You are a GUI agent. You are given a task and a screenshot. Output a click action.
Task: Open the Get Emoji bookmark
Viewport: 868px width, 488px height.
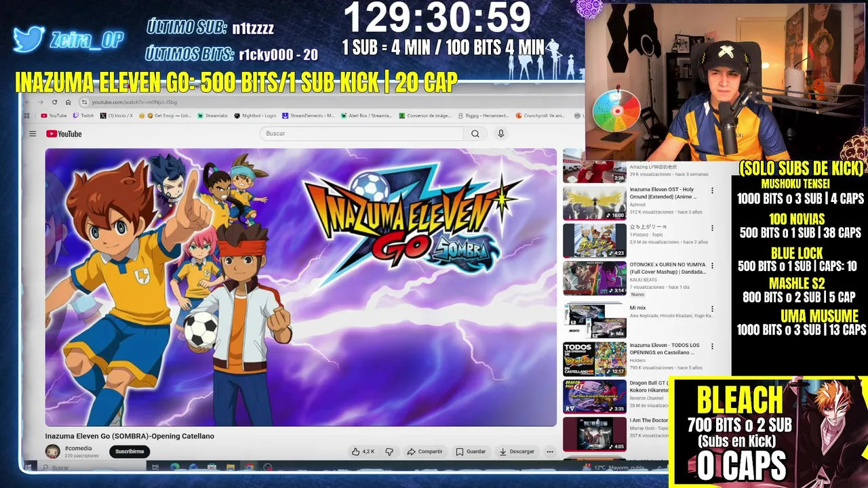[169, 116]
